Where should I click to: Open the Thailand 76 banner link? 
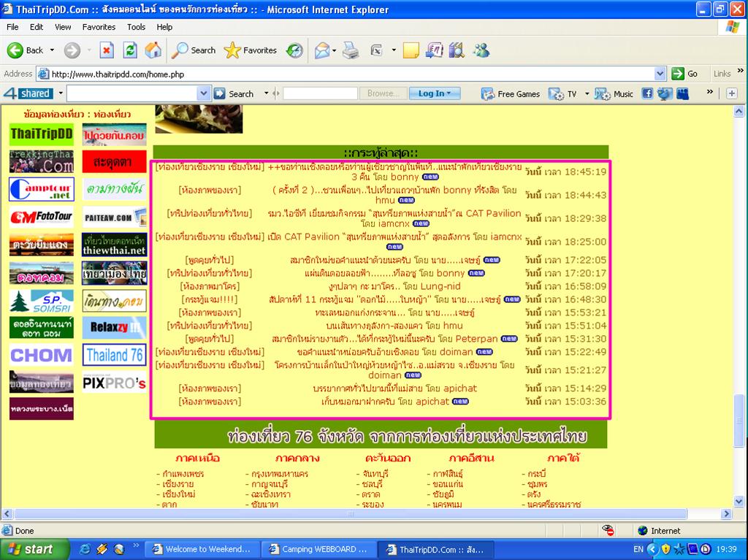(115, 356)
